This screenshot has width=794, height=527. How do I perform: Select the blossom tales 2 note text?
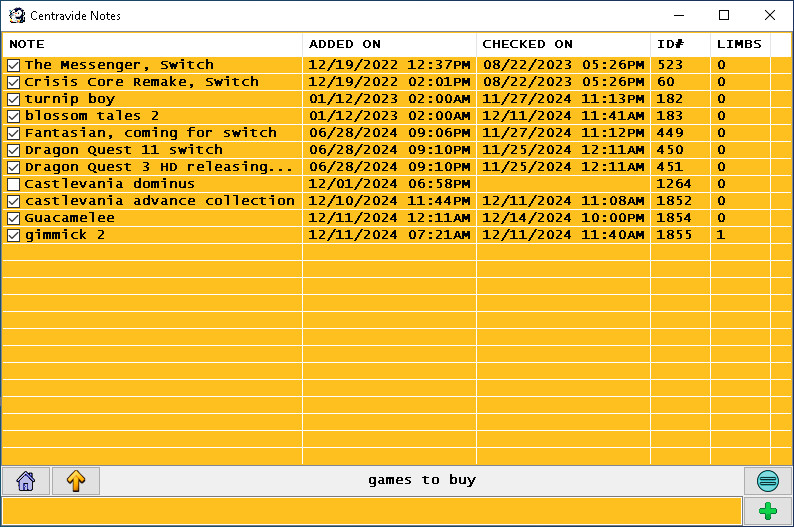click(92, 116)
